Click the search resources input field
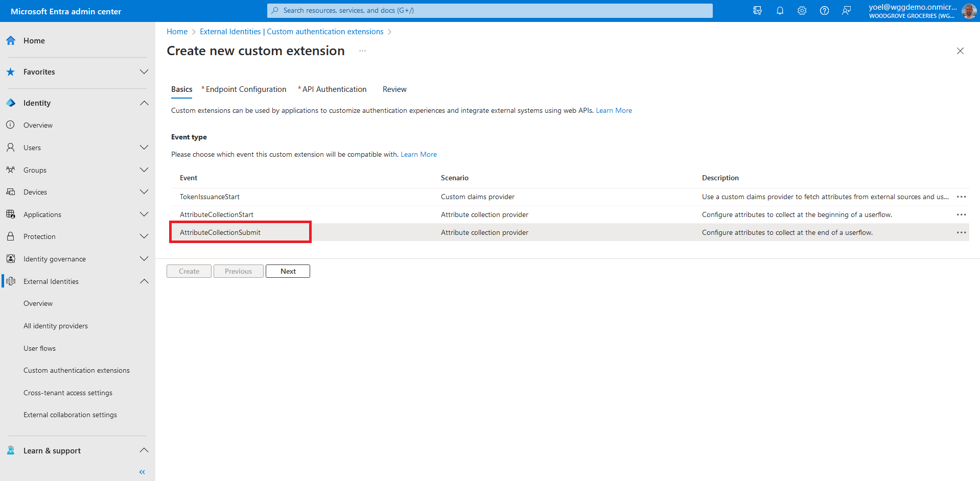This screenshot has width=980, height=481. [x=489, y=11]
